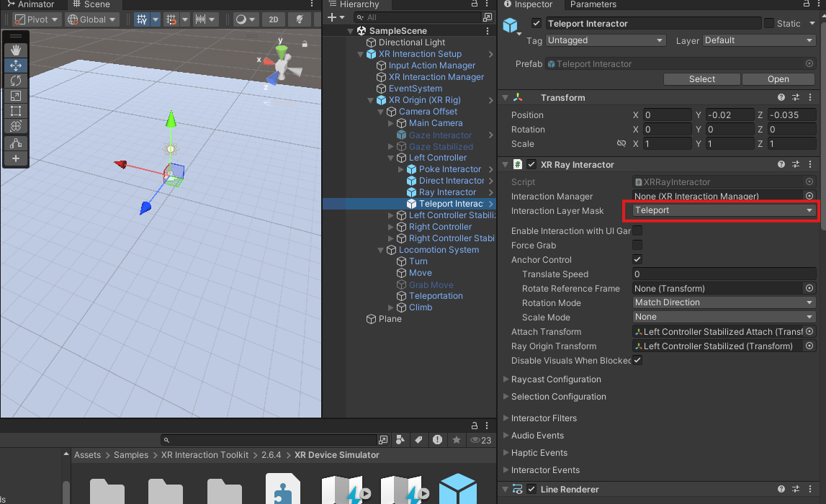
Task: Select the Hand view tool
Action: click(16, 50)
